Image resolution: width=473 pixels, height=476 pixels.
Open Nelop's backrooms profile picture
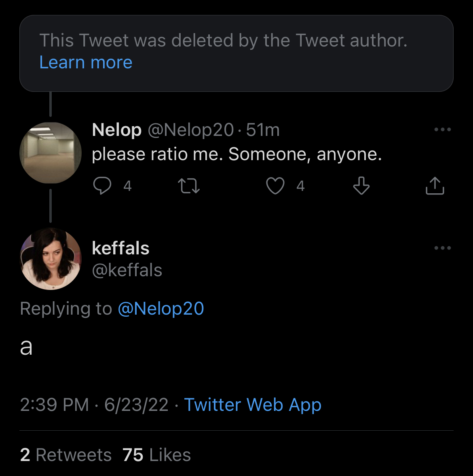point(51,153)
